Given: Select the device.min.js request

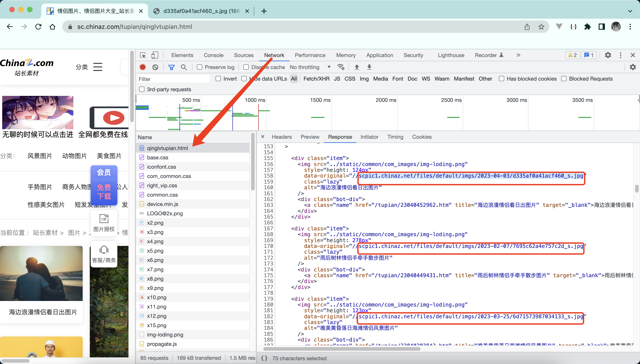Looking at the screenshot, I should 193,204.
